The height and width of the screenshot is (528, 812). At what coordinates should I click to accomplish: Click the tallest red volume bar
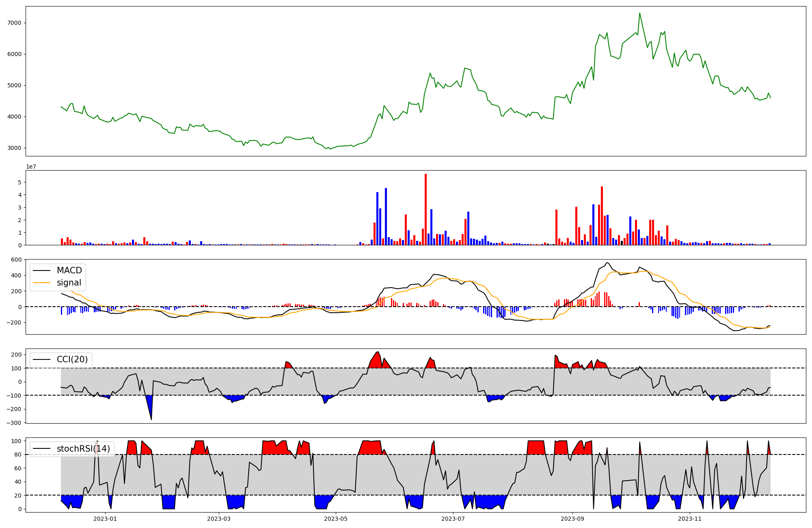[425, 209]
